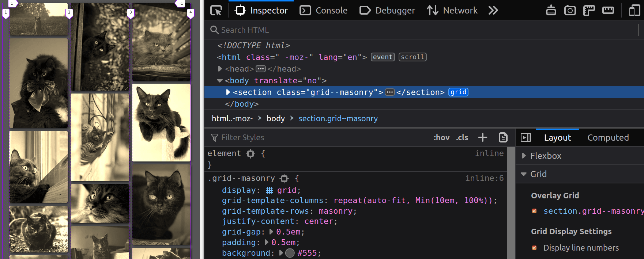This screenshot has height=259, width=644.
Task: Expand the Flexbox layout section
Action: (524, 156)
